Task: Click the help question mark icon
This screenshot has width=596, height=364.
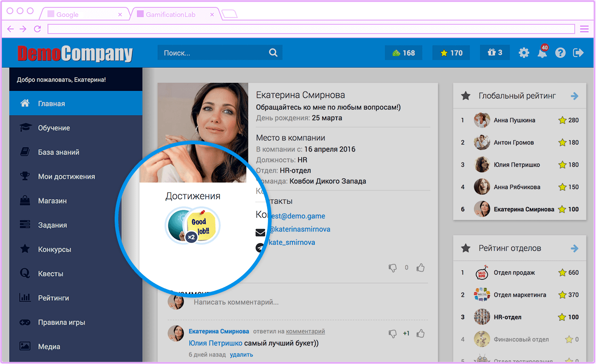Action: coord(561,53)
